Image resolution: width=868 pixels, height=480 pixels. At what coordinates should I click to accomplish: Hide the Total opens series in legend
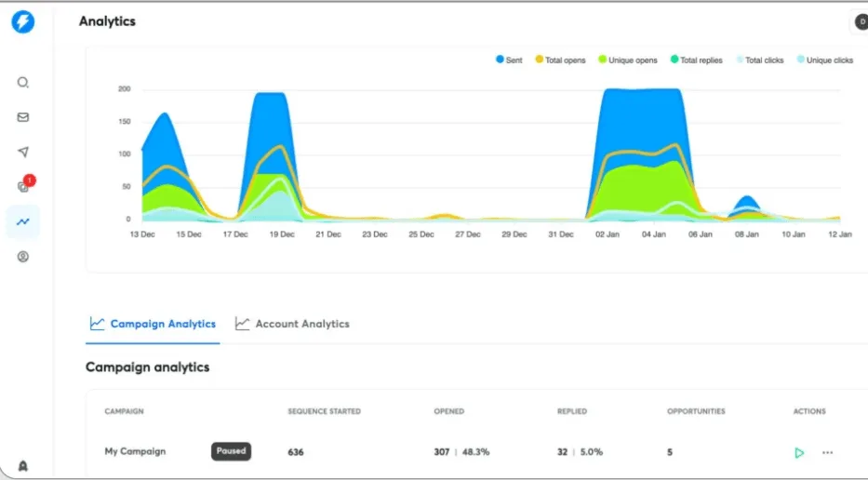[x=560, y=60]
